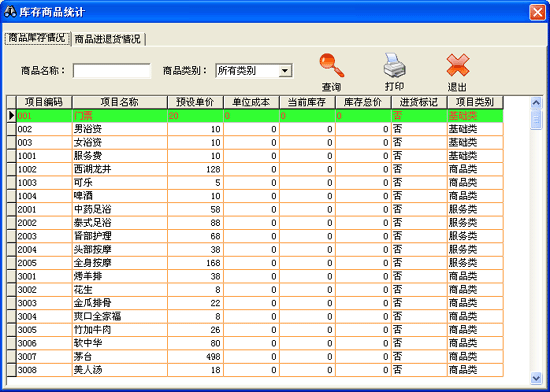The height and width of the screenshot is (392, 550).
Task: Close the 库存商品统计 window
Action: 537,12
